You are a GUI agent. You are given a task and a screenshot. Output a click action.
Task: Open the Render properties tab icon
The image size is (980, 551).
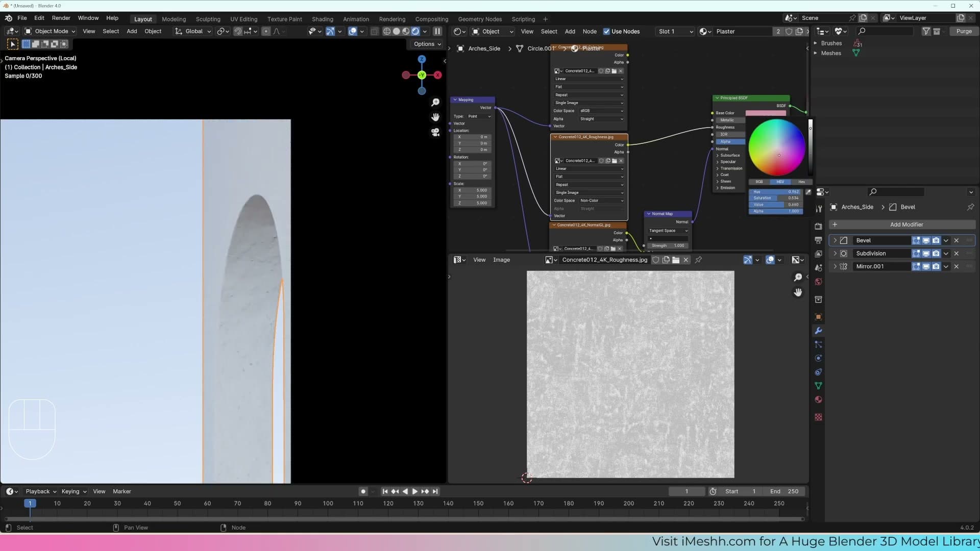(818, 226)
